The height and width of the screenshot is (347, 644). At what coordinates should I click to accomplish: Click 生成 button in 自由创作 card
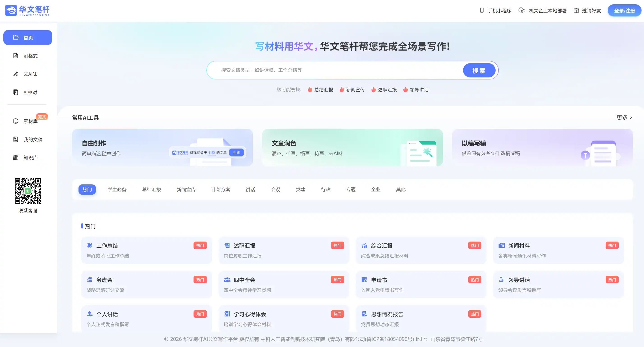(236, 152)
